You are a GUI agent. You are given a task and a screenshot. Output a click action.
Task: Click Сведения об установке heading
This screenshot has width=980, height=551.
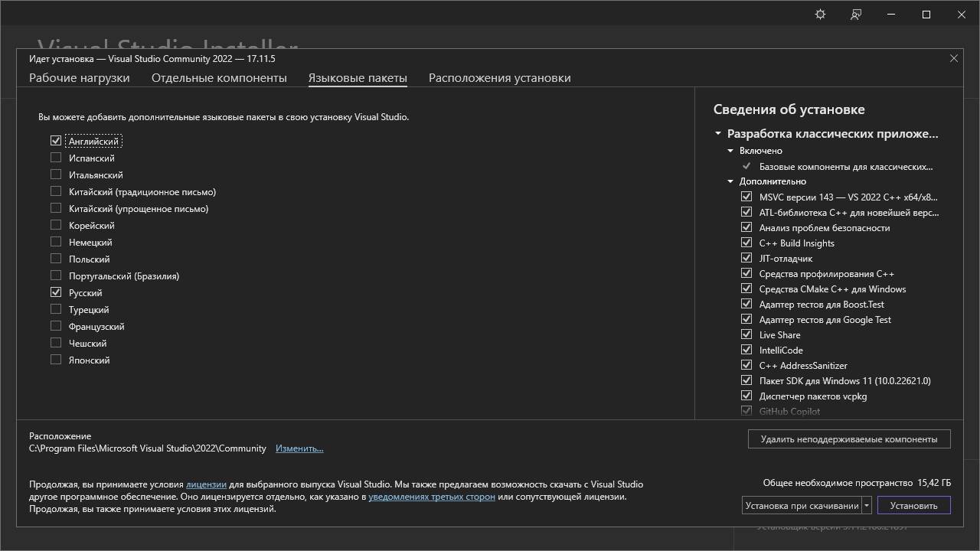click(x=789, y=109)
